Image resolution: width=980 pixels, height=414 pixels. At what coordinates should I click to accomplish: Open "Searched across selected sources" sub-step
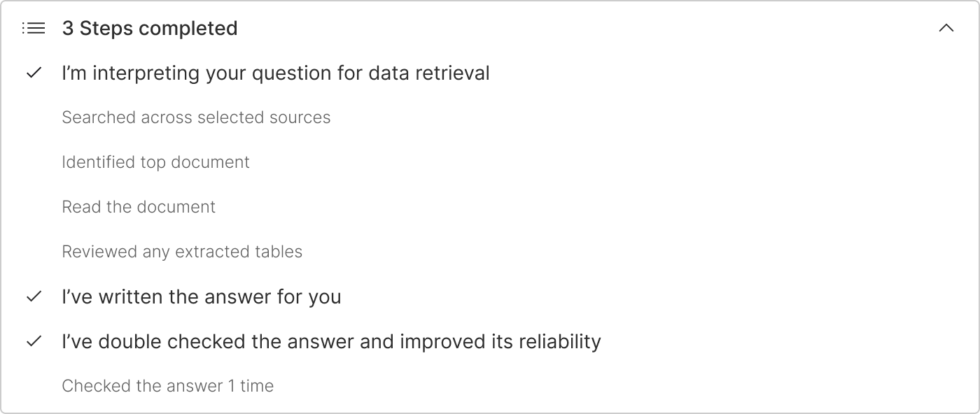(196, 117)
